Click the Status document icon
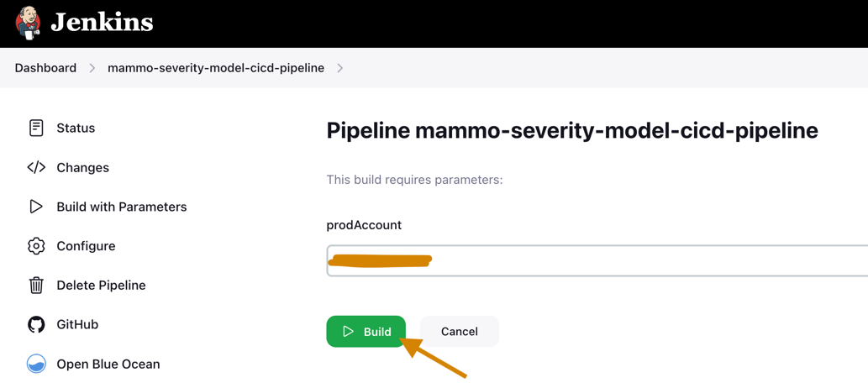Viewport: 868px width, 388px height. (36, 128)
